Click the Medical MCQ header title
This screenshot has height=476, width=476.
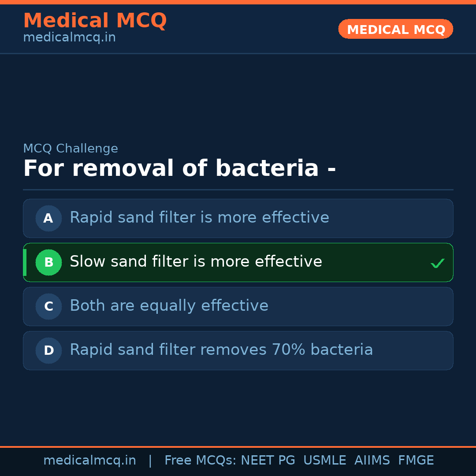[95, 21]
